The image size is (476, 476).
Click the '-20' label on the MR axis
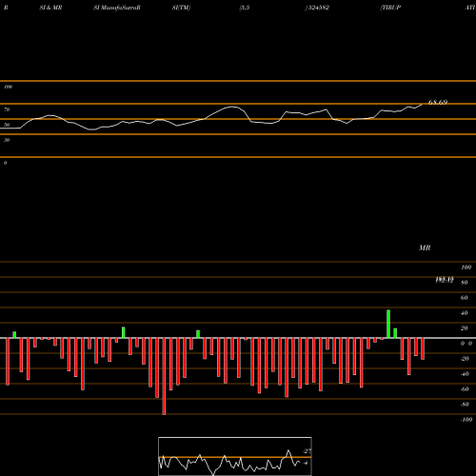[x=465, y=359]
